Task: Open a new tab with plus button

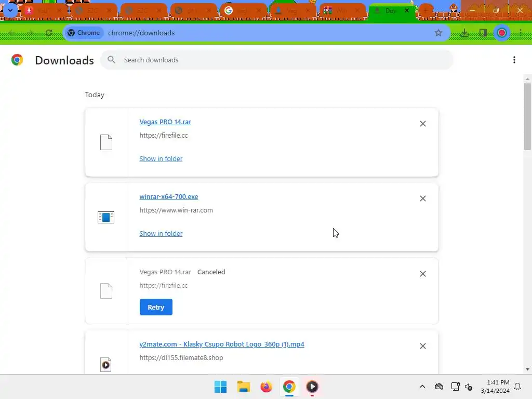Action: (x=426, y=10)
